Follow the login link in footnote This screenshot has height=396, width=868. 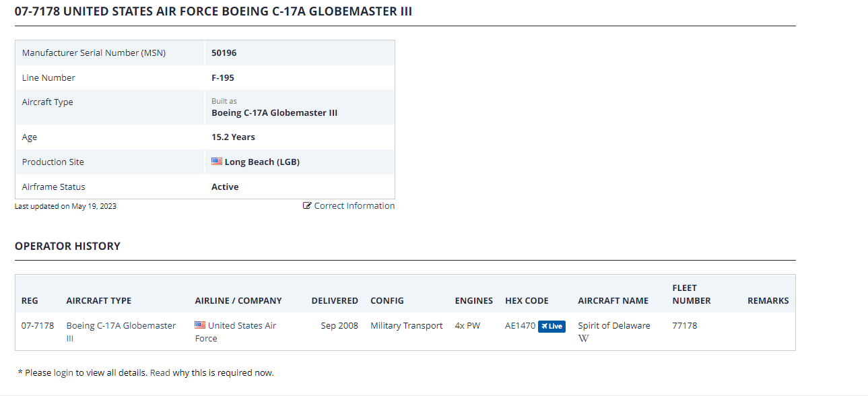click(x=63, y=372)
